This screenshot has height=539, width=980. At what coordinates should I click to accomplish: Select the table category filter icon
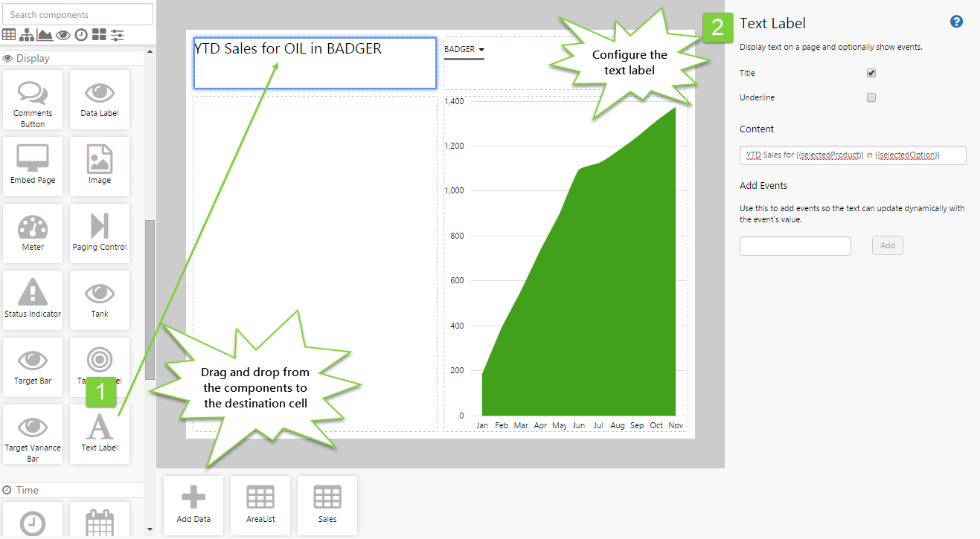tap(9, 35)
